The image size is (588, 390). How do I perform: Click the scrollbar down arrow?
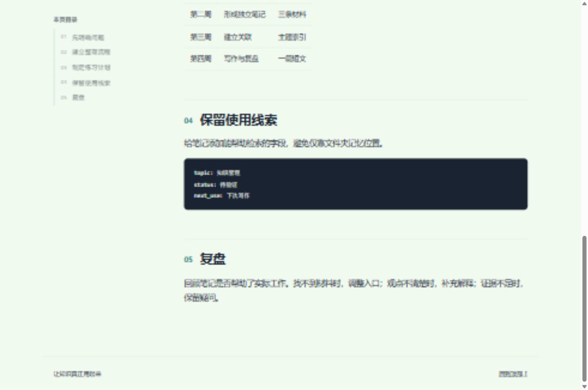(584, 386)
